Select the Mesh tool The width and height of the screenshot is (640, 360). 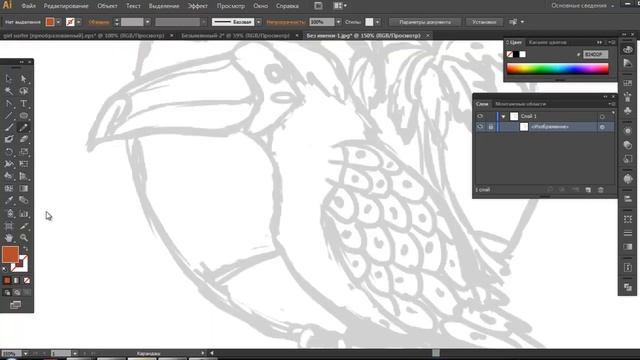click(x=9, y=189)
